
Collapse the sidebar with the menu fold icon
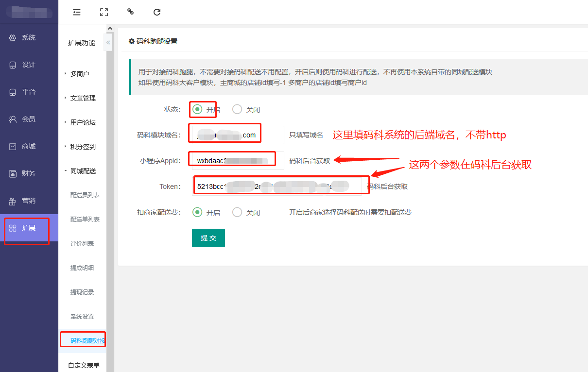pos(77,12)
